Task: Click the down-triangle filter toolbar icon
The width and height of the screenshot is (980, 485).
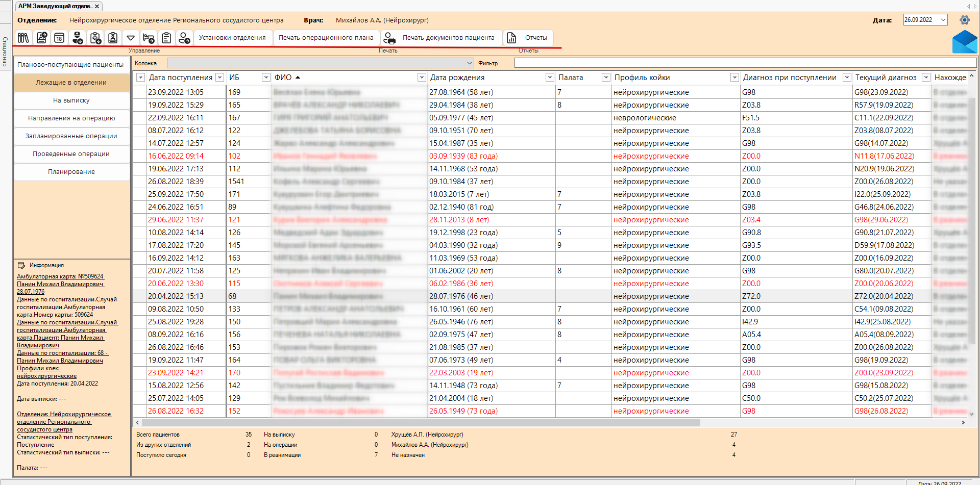Action: click(131, 38)
